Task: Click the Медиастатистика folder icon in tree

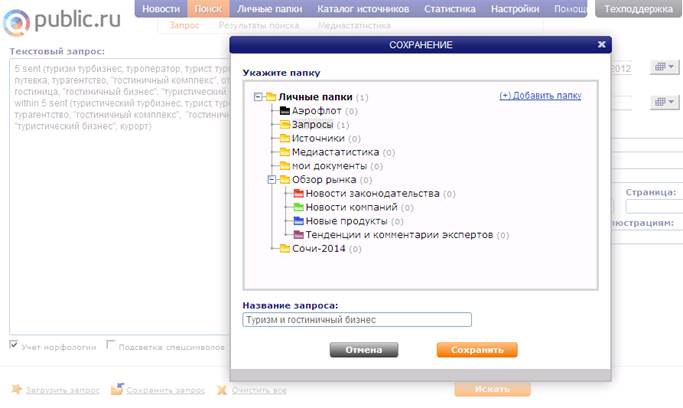Action: coord(285,152)
